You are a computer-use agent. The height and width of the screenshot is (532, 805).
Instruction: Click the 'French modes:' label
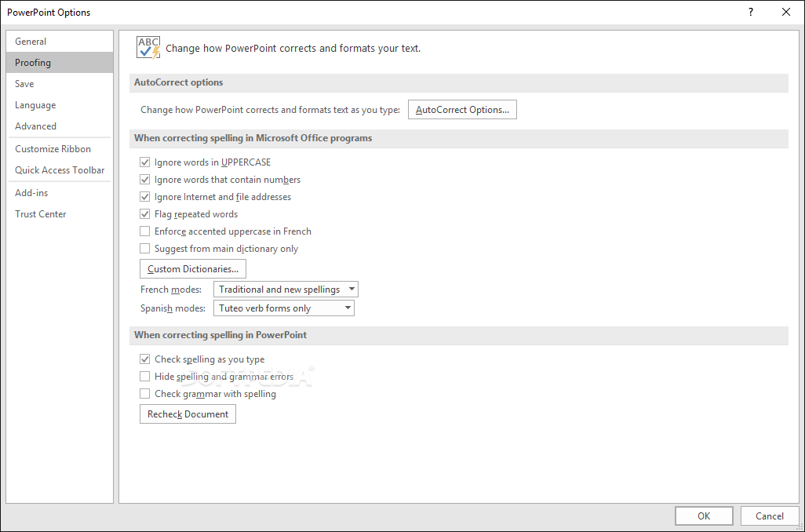[x=170, y=290]
